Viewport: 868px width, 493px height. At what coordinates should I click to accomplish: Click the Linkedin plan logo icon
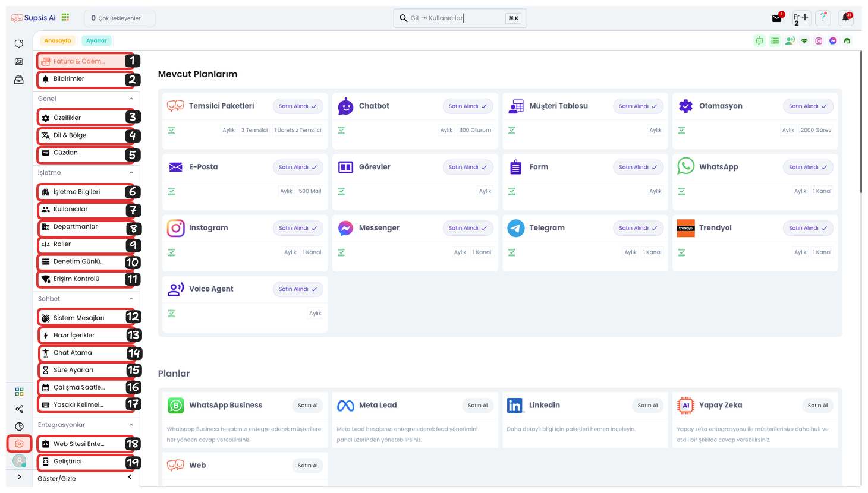[x=514, y=405]
